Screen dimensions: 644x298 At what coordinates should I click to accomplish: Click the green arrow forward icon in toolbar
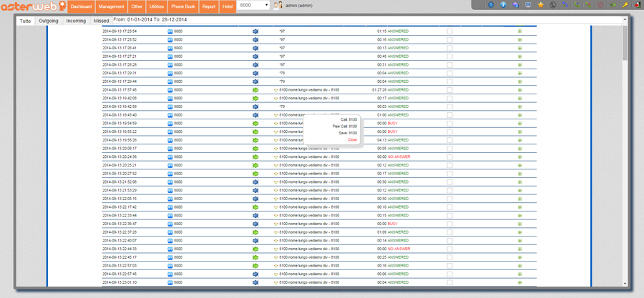click(x=613, y=5)
